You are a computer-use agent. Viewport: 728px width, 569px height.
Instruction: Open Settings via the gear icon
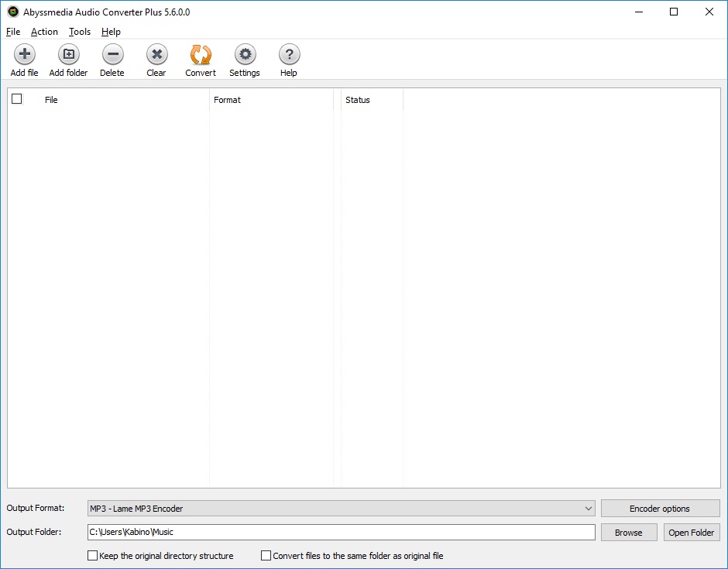[x=246, y=54]
